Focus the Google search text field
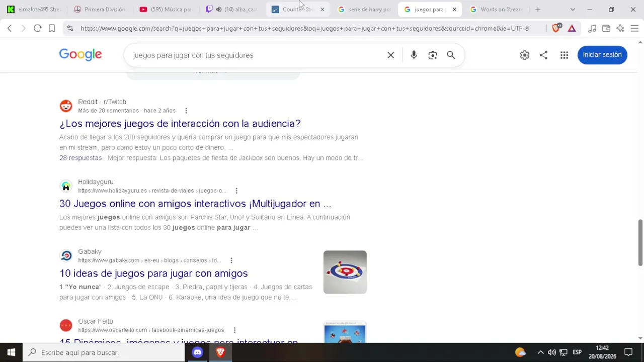644x362 pixels. 257,55
